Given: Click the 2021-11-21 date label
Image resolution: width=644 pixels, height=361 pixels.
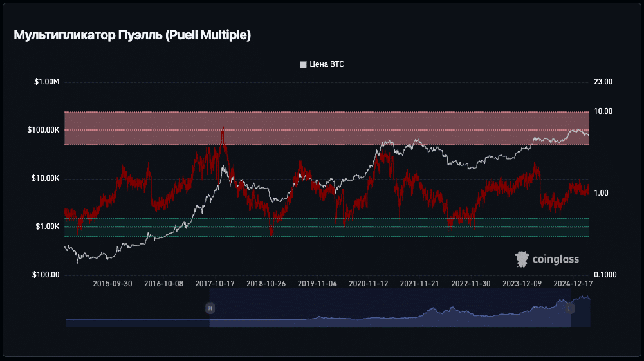Looking at the screenshot, I should [x=419, y=284].
